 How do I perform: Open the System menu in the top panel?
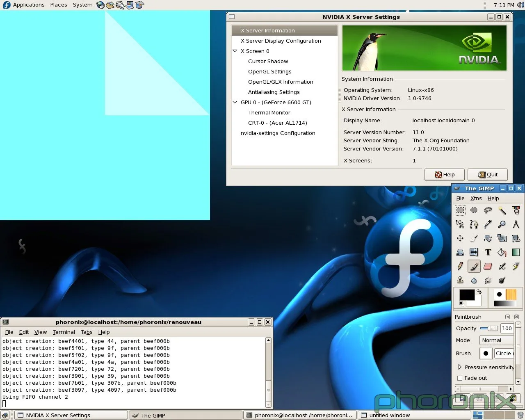pos(82,5)
